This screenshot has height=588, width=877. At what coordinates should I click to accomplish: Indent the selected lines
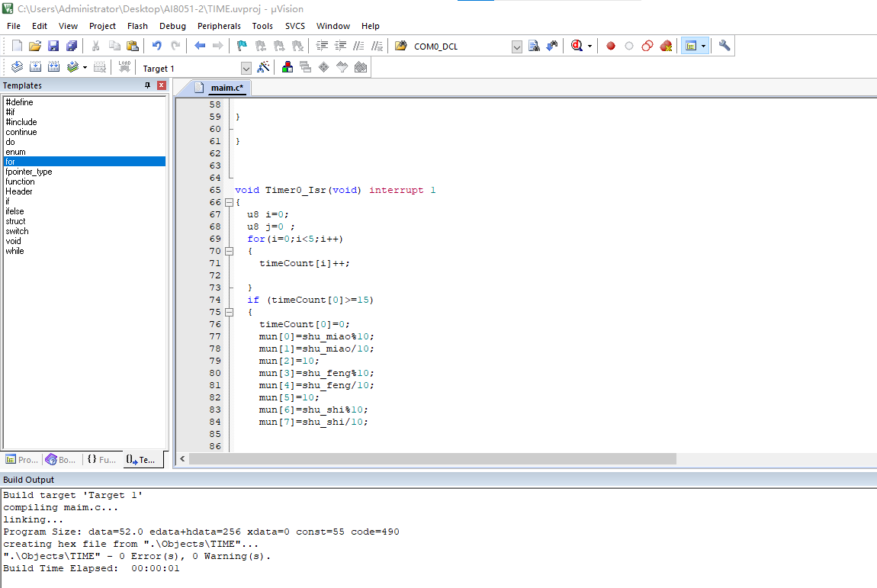pyautogui.click(x=322, y=46)
